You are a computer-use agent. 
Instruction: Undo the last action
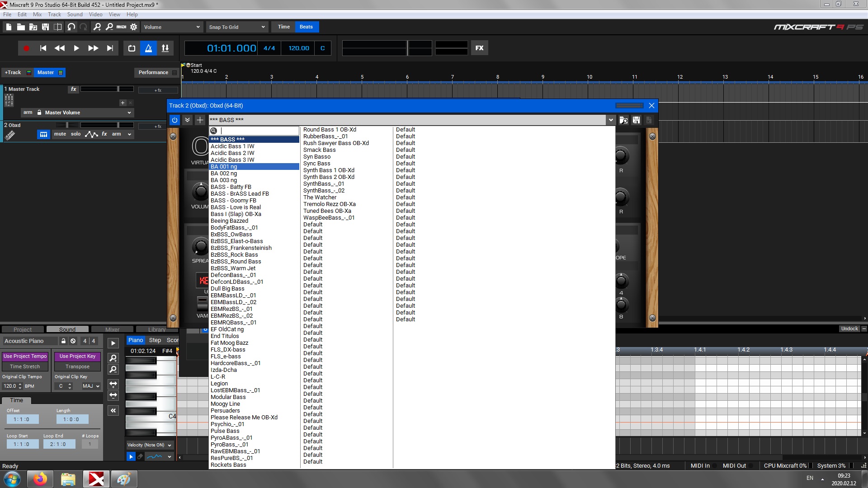click(71, 27)
